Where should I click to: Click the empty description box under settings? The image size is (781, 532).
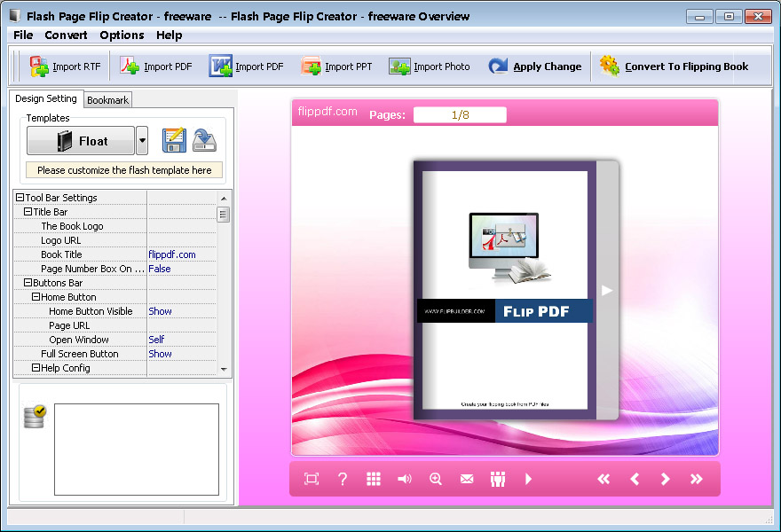[137, 450]
